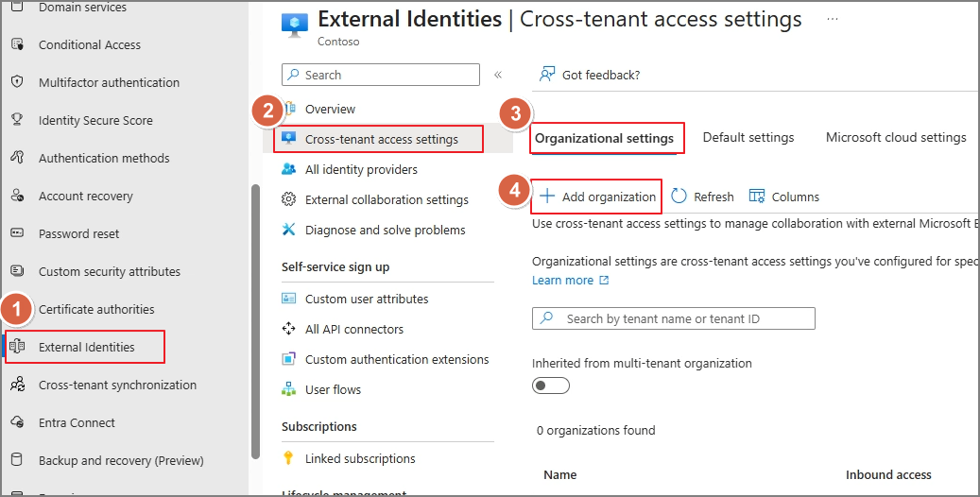Image resolution: width=980 pixels, height=497 pixels.
Task: Click the Custom user attributes card icon
Action: click(289, 299)
